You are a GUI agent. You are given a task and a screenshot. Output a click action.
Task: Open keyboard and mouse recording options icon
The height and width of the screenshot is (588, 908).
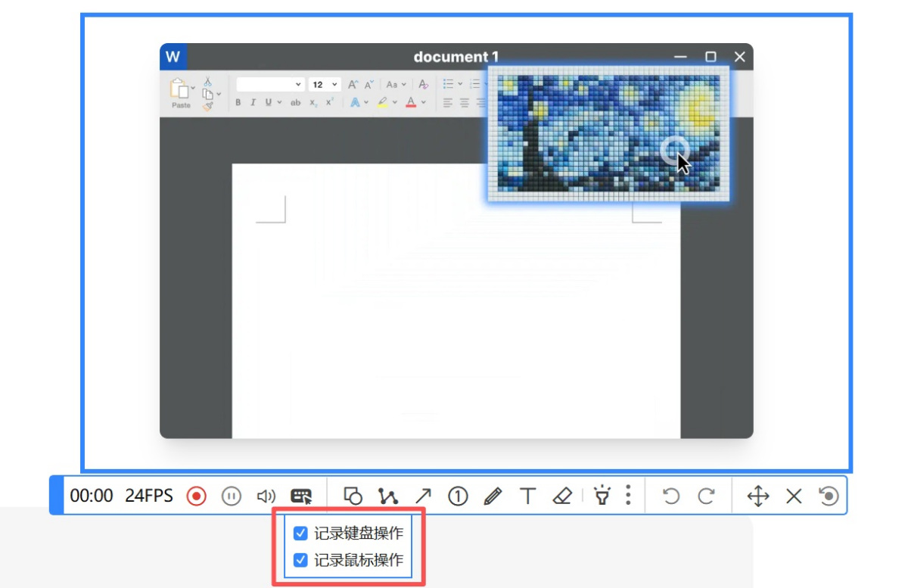click(301, 496)
